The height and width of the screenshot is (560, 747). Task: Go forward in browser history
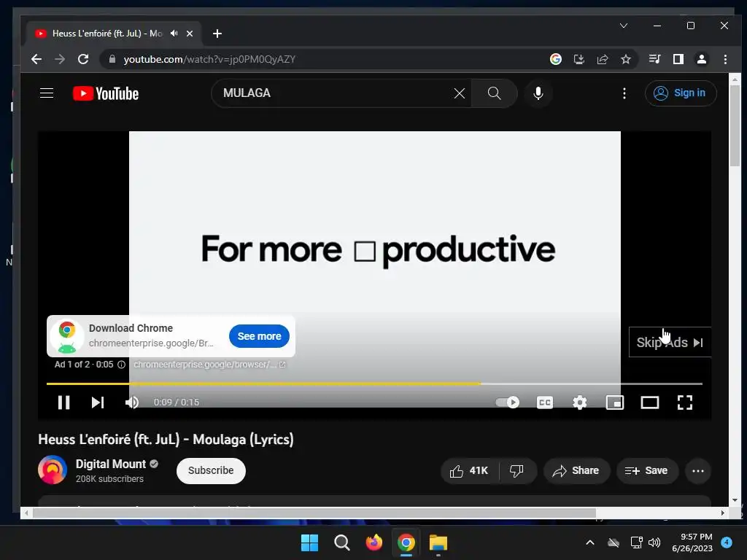[60, 59]
